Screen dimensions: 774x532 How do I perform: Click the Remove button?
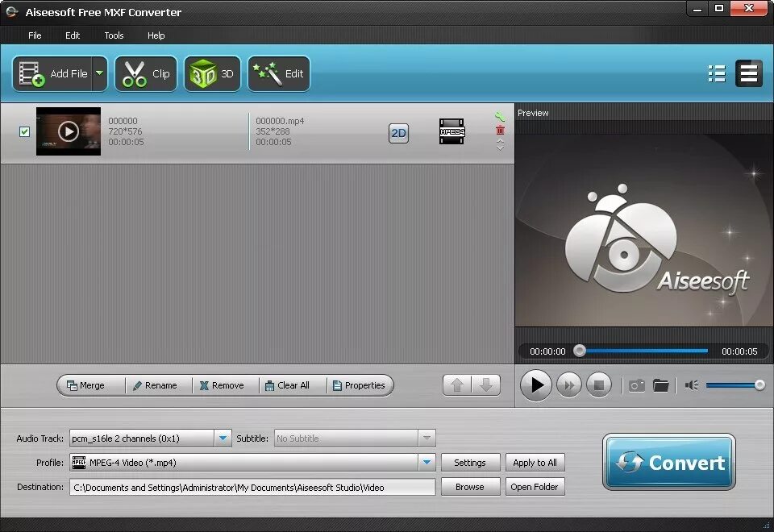click(x=226, y=385)
